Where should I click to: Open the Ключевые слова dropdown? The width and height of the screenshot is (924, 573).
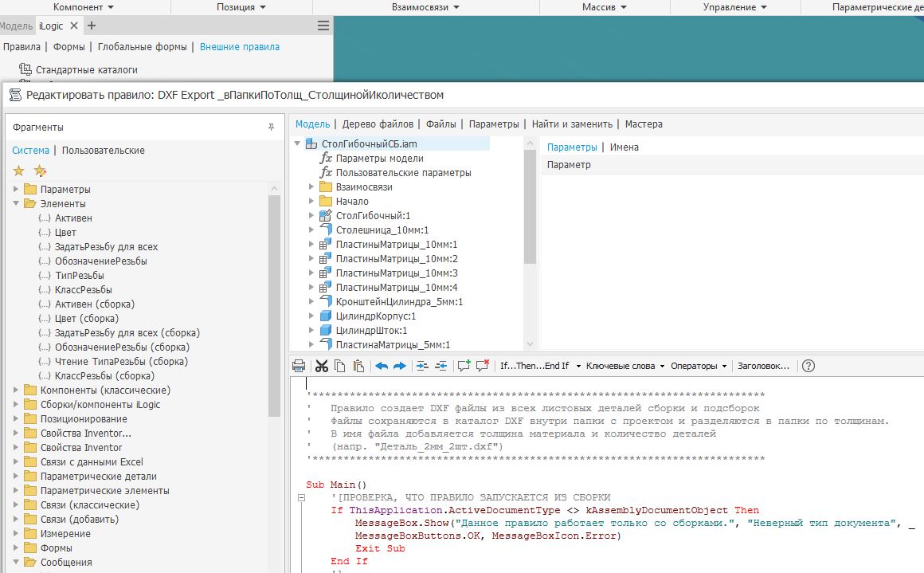(624, 366)
